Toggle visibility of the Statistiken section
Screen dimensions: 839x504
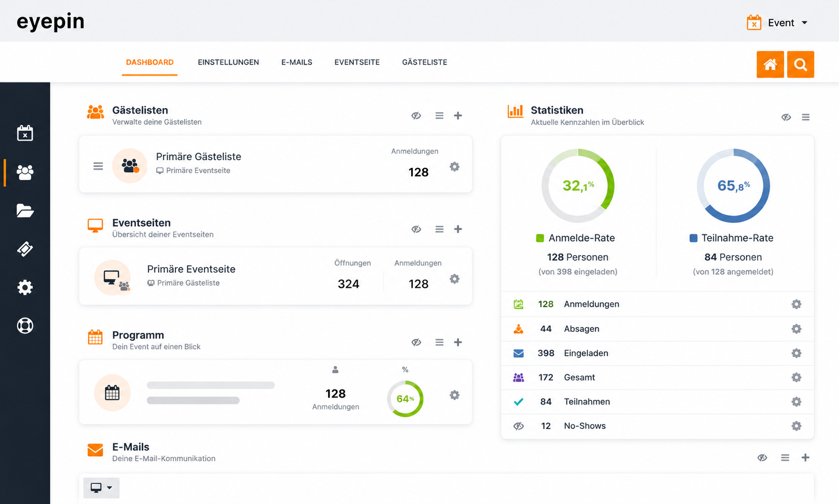pos(786,117)
